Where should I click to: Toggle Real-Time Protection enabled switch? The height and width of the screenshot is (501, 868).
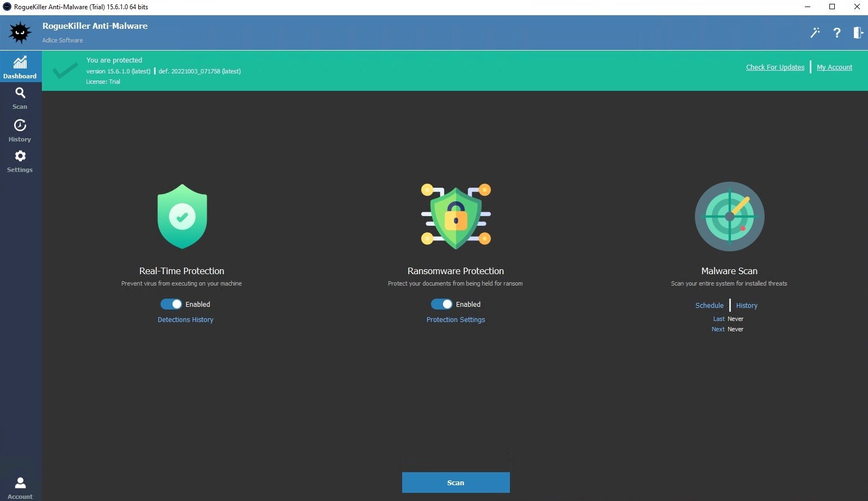tap(171, 304)
